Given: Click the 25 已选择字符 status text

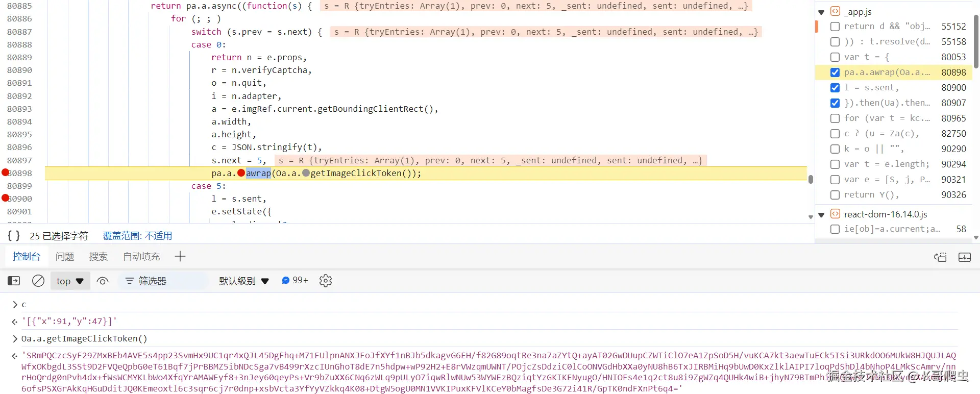Looking at the screenshot, I should point(59,236).
